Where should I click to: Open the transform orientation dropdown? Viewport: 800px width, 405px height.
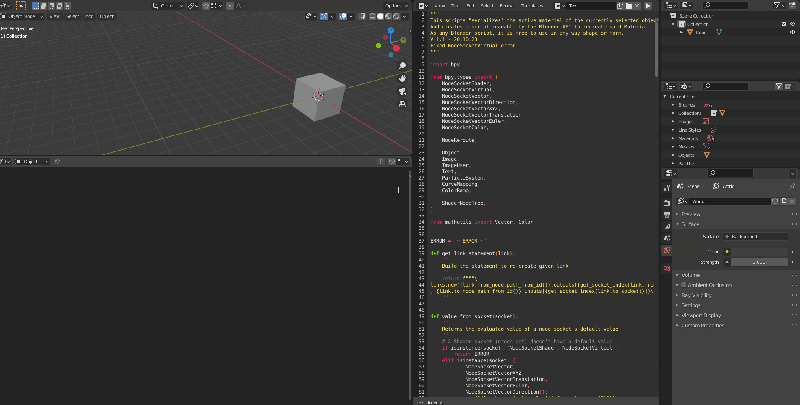pyautogui.click(x=168, y=6)
